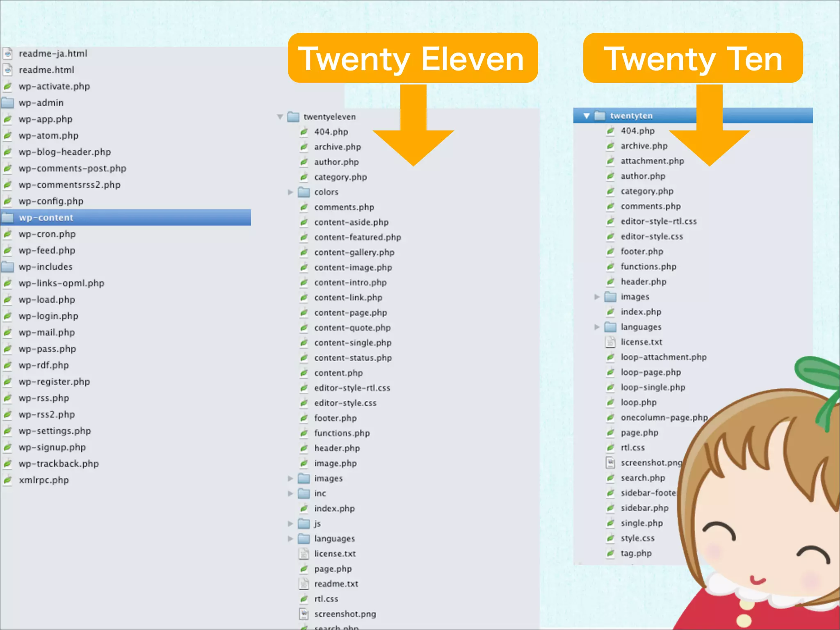Click twentyeleven functions.php file icon
Viewport: 840px width, 630px height.
click(x=304, y=433)
